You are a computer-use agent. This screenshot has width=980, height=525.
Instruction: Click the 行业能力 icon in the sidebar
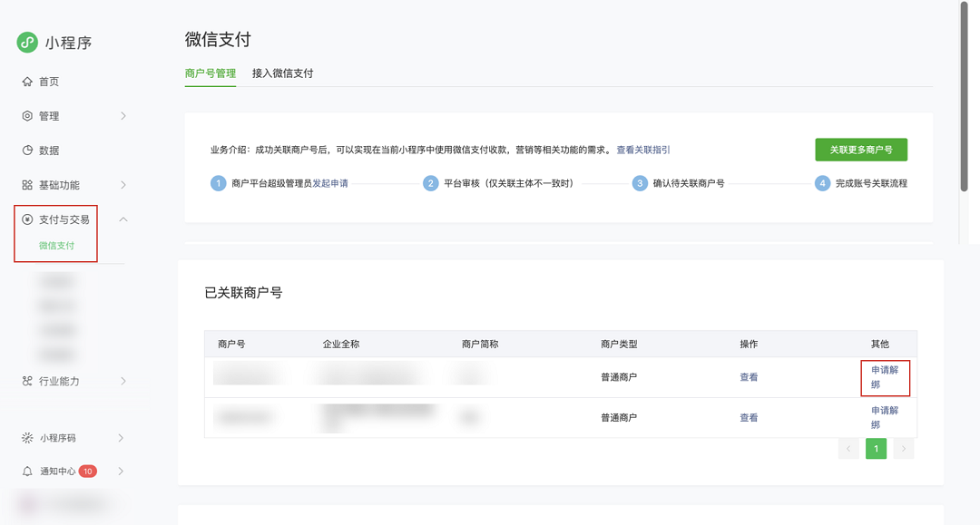point(27,381)
